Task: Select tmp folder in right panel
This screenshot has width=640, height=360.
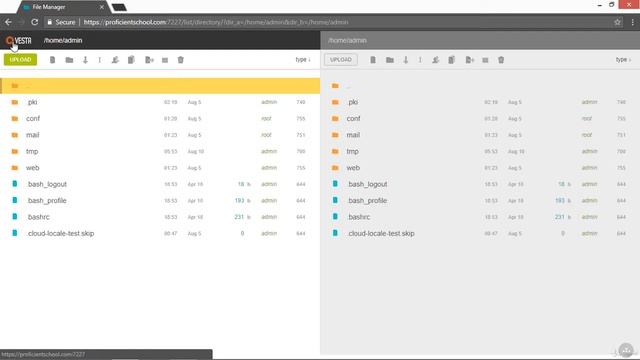Action: click(x=480, y=151)
